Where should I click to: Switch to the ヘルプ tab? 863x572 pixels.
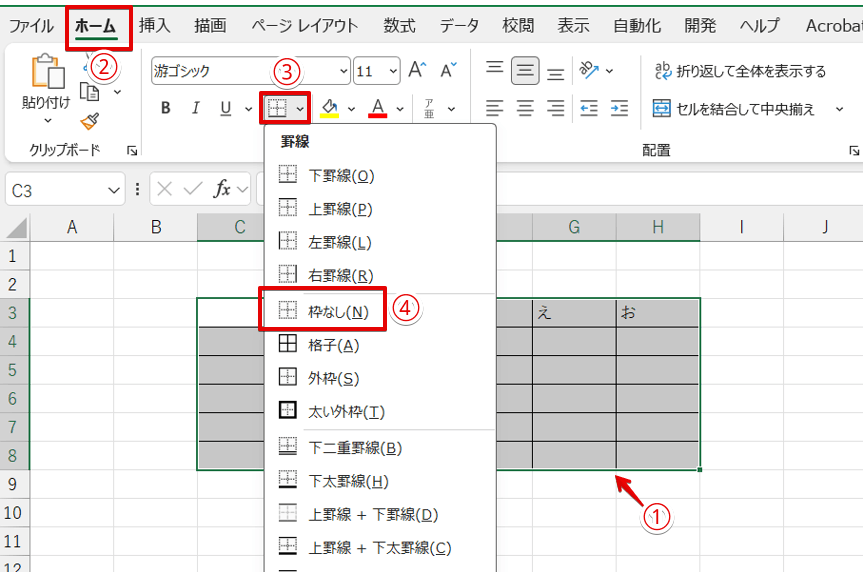(x=760, y=25)
